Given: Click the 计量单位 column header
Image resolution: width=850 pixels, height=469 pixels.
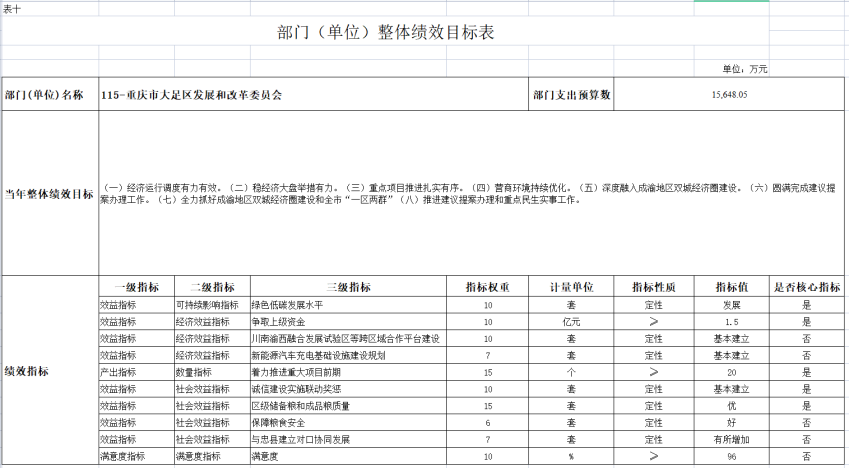Looking at the screenshot, I should tap(571, 287).
